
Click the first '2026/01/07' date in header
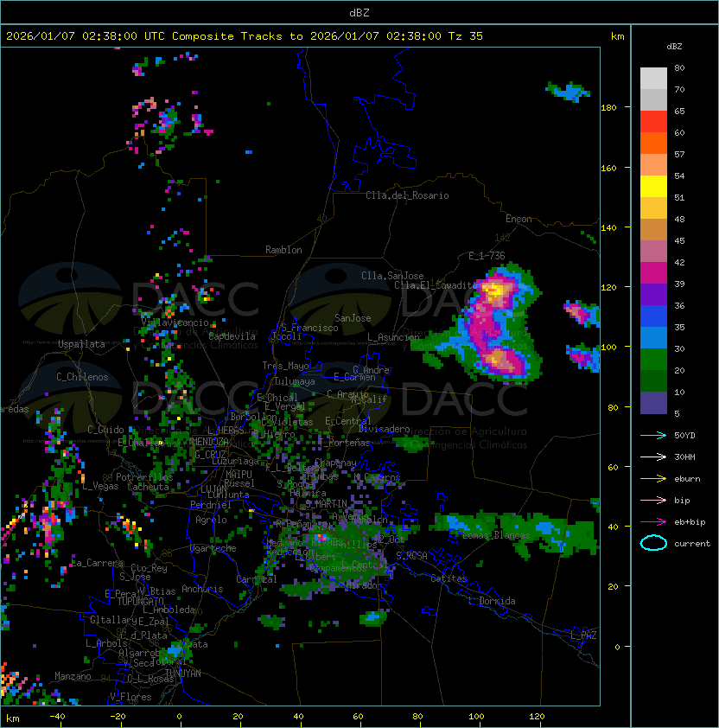tap(41, 36)
